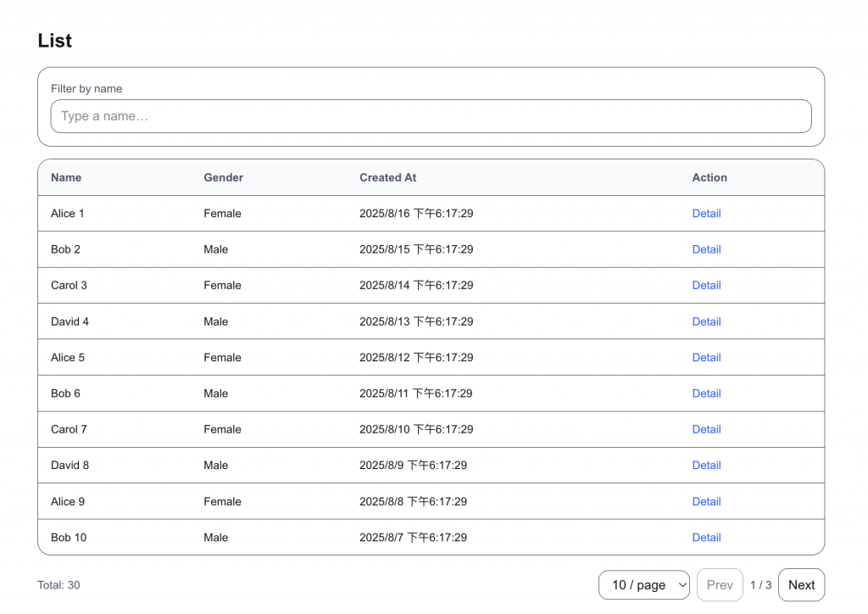View Detail for Carol 3

tap(706, 285)
